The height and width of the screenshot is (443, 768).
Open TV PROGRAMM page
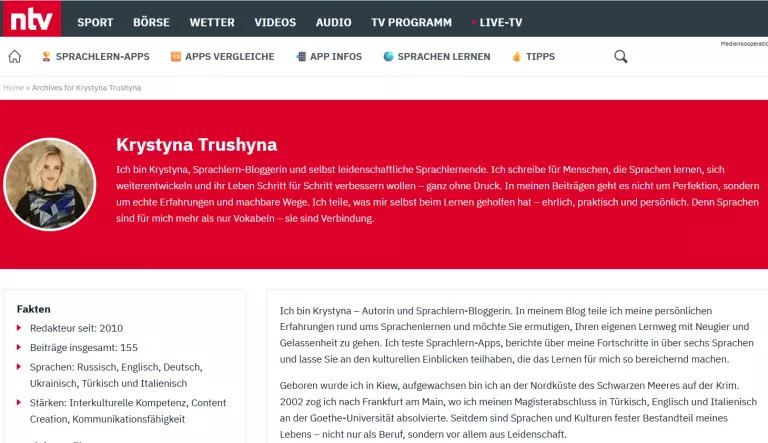(x=411, y=22)
